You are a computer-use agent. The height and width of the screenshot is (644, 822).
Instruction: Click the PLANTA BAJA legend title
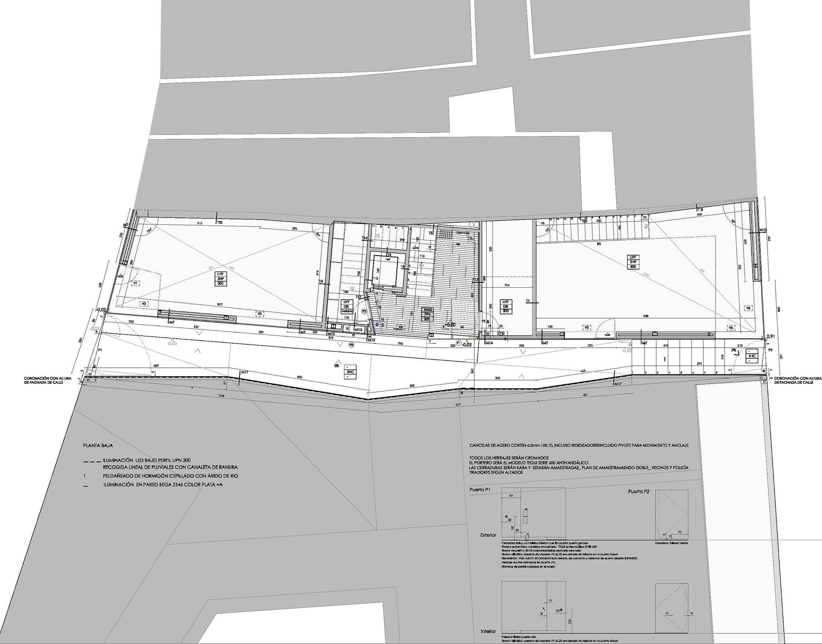tap(98, 445)
